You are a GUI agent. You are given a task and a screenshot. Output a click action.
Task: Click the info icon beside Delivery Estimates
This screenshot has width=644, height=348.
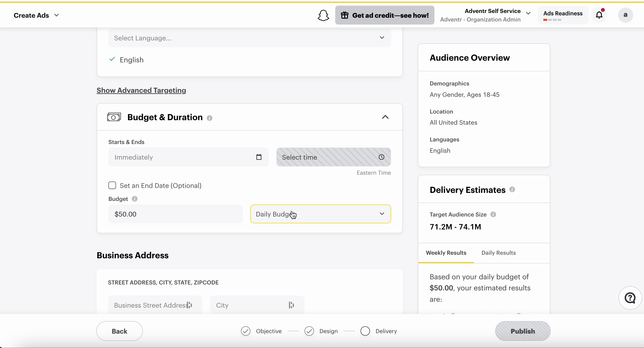[x=512, y=190]
